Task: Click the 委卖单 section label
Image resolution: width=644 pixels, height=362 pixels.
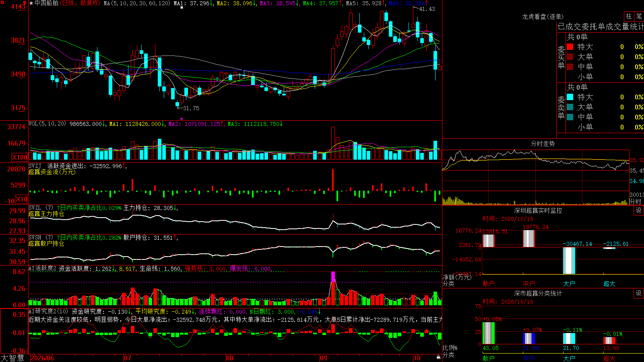Action: (x=561, y=107)
